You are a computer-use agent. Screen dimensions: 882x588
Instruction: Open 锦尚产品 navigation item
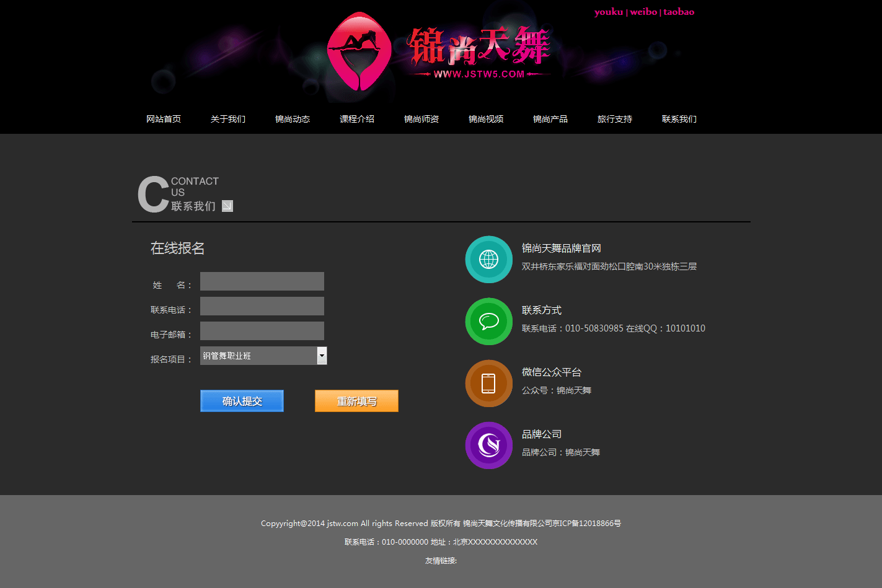tap(550, 119)
